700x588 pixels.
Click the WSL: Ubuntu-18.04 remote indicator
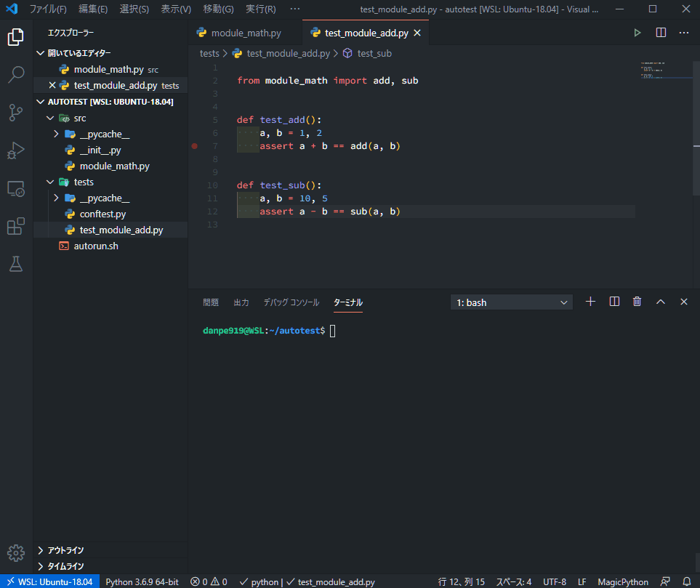click(49, 581)
